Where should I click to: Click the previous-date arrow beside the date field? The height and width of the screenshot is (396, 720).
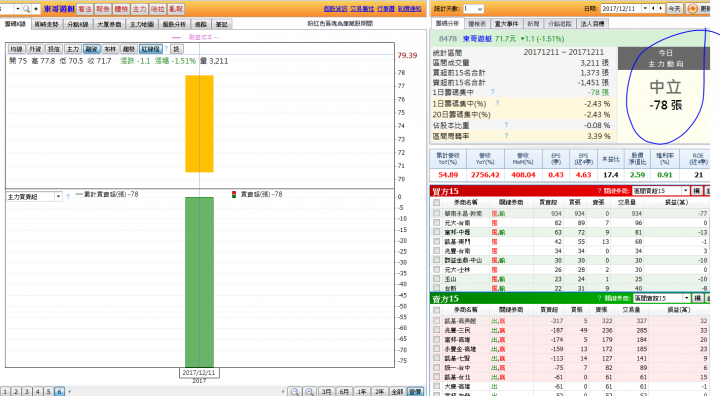pos(654,8)
